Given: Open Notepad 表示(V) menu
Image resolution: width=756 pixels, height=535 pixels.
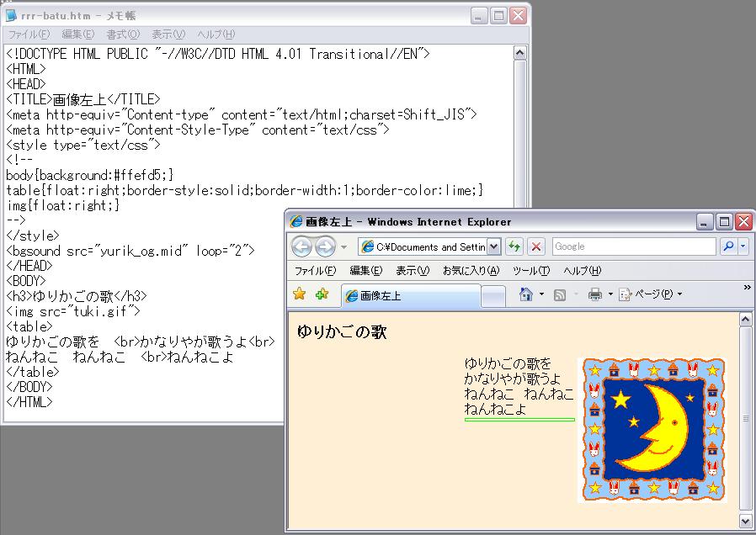Looking at the screenshot, I should [x=168, y=34].
